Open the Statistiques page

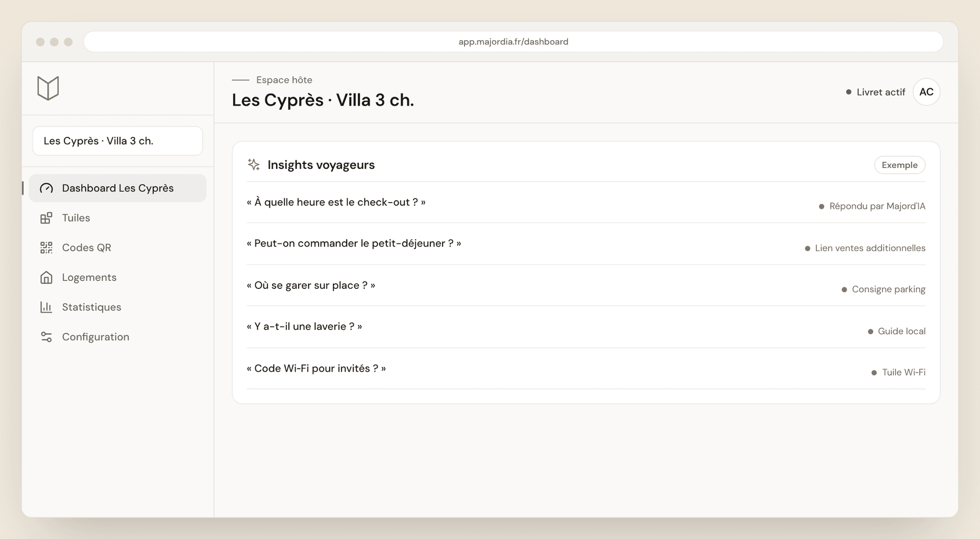(x=118, y=307)
